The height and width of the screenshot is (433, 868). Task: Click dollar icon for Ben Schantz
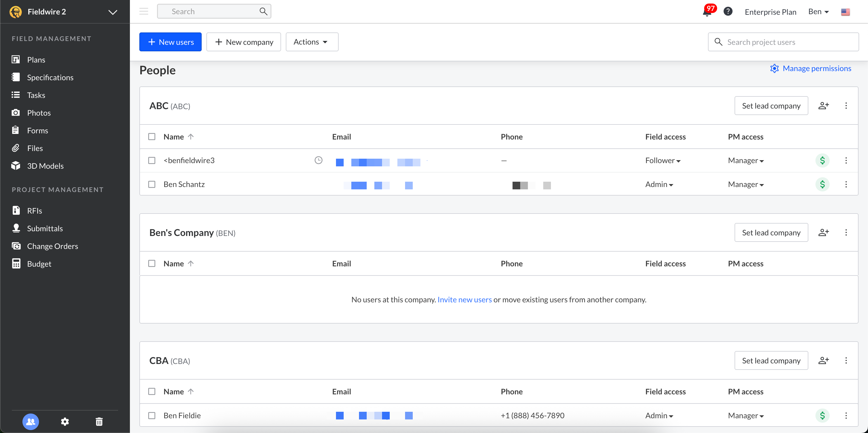(822, 184)
